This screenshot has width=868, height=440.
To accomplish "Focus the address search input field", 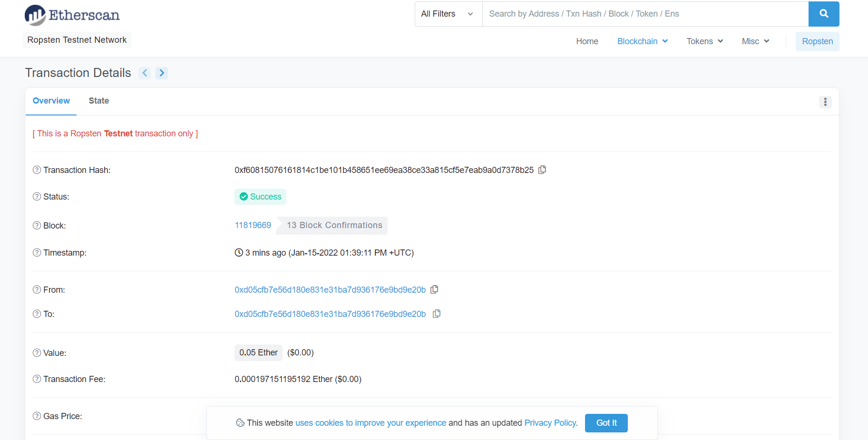I will [x=645, y=14].
